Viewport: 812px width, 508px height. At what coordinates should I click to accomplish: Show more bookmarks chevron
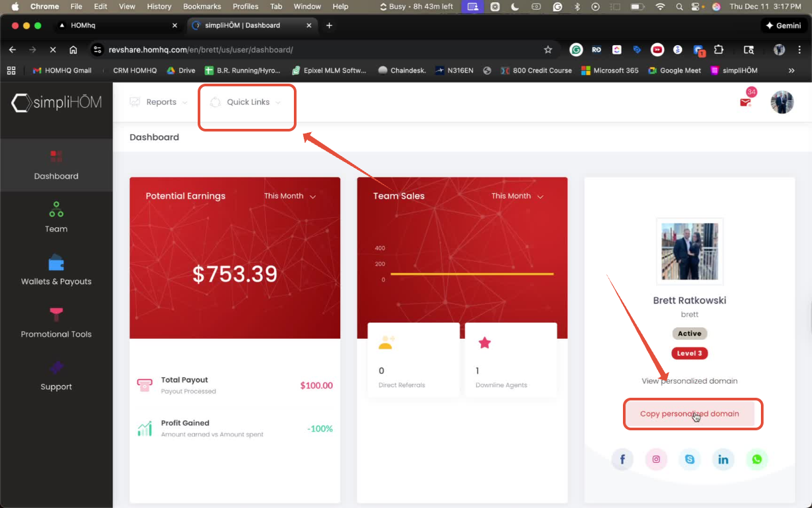point(791,70)
